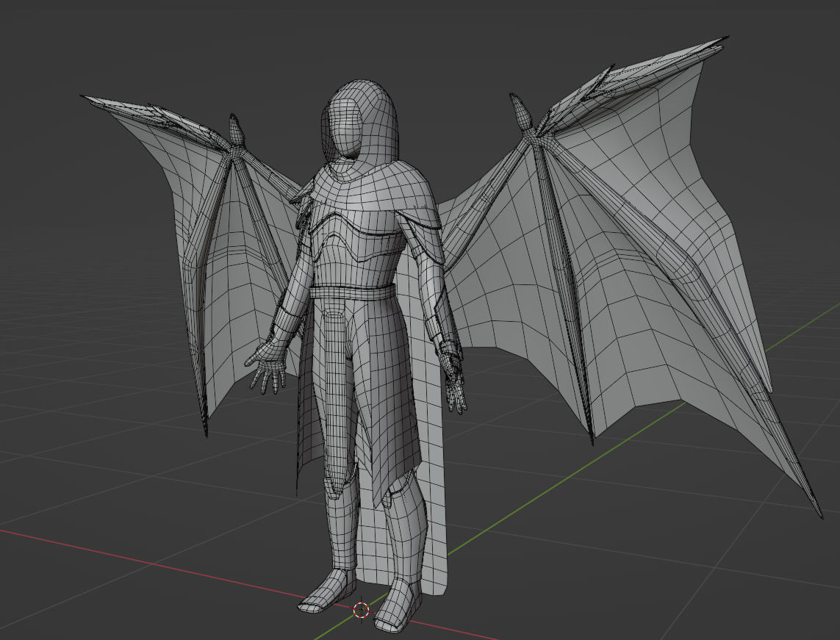Click the character's belt at the waist
The height and width of the screenshot is (640, 840).
(353, 292)
